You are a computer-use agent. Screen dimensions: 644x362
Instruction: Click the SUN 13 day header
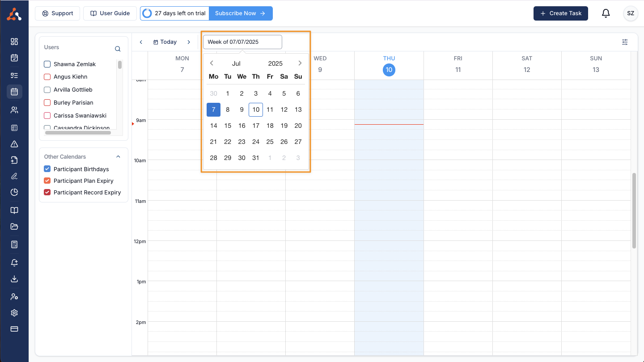coord(596,65)
